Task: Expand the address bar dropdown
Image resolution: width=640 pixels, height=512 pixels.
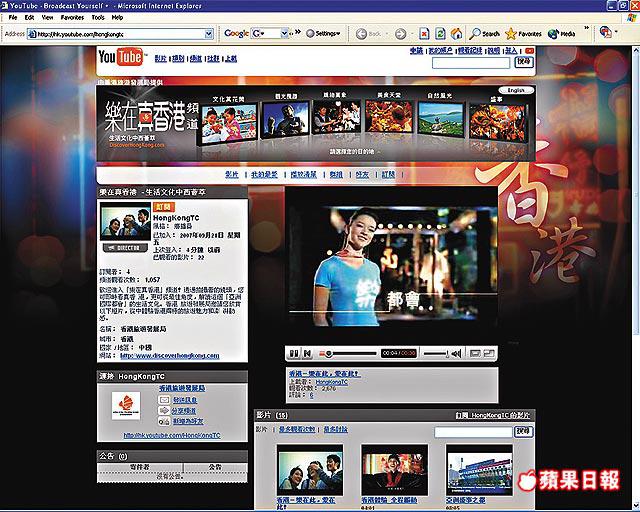Action: [209, 34]
